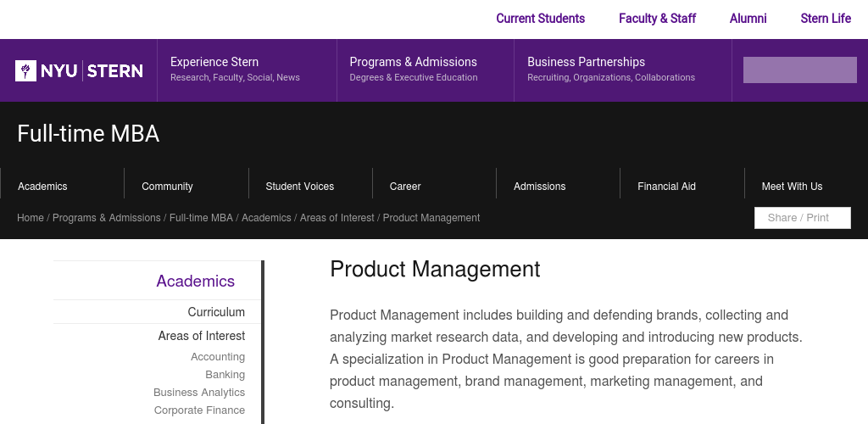Select the Academics nav tab
Viewport: 868px width, 424px height.
(x=42, y=187)
